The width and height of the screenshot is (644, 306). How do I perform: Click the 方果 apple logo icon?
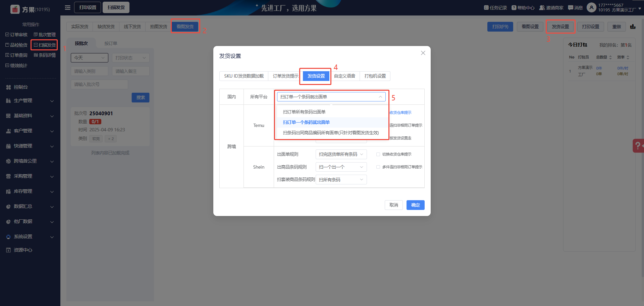(x=15, y=9)
